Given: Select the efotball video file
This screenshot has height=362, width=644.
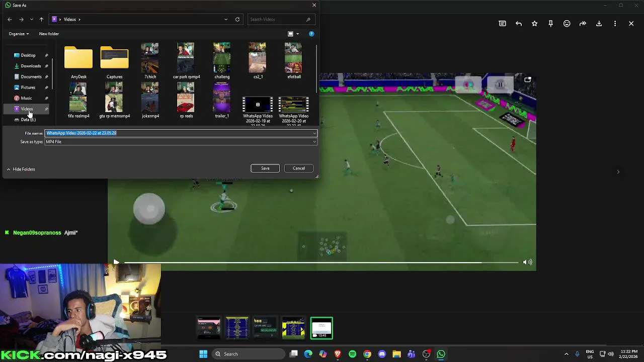Looking at the screenshot, I should [x=294, y=61].
